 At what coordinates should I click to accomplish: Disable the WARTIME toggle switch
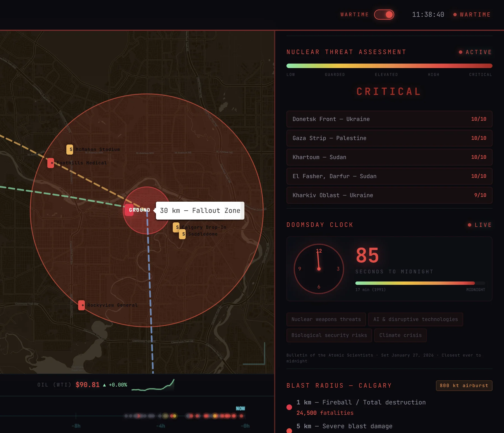(384, 15)
